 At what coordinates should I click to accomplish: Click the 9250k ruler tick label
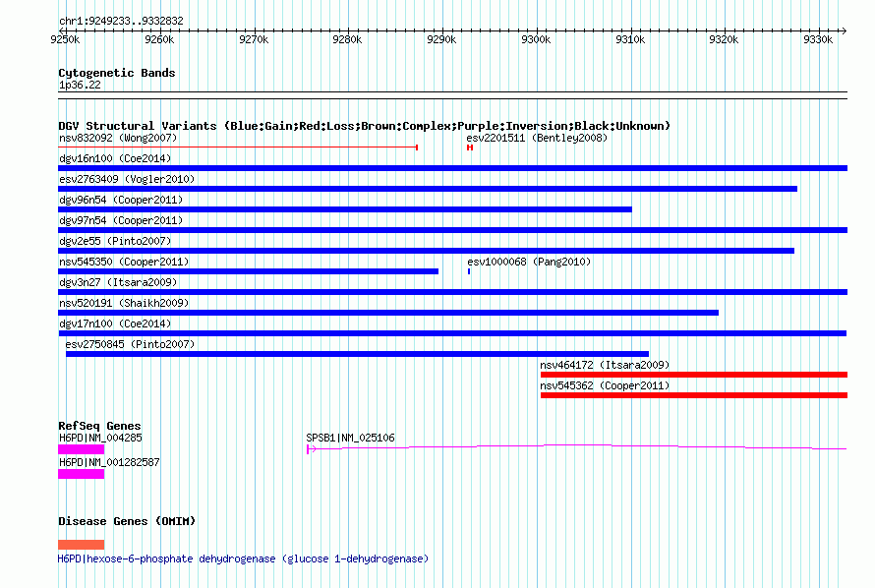pos(65,39)
